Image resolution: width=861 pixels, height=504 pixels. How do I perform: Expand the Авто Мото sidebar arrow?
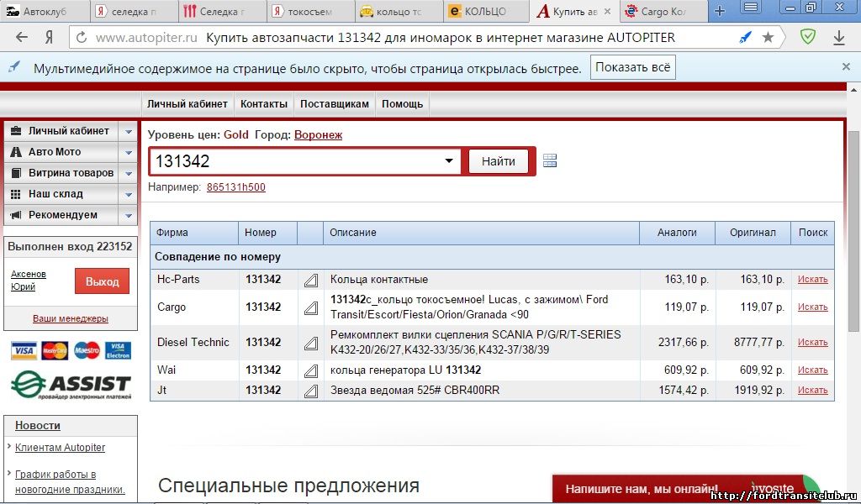point(128,153)
